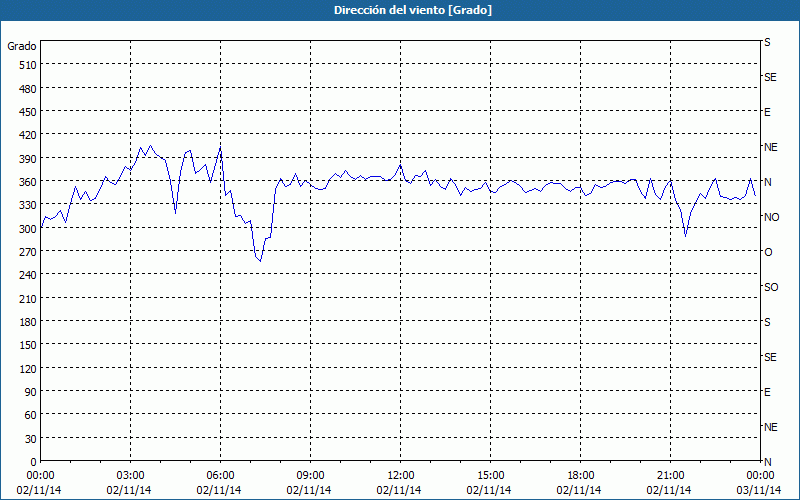
Task: Pick the 420 value on the left axis
Action: click(28, 135)
